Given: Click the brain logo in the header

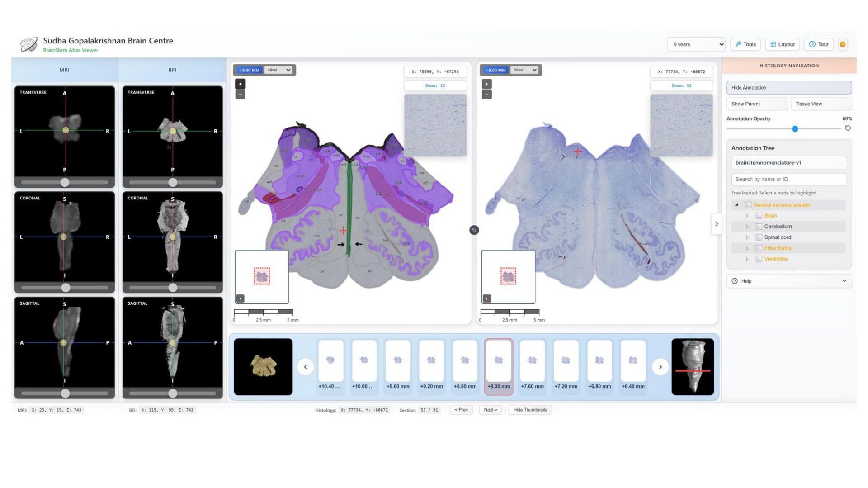Looking at the screenshot, I should pyautogui.click(x=29, y=44).
